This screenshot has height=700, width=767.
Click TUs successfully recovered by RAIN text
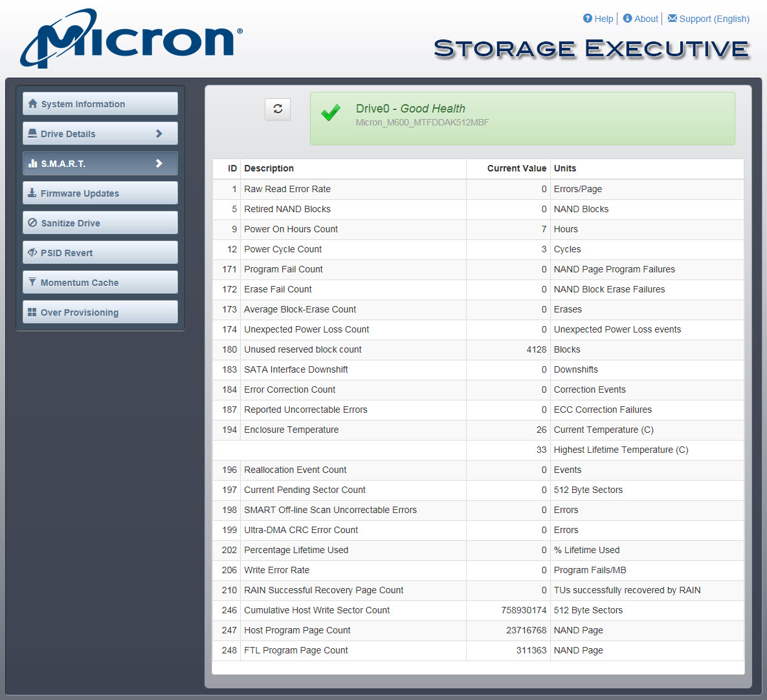pyautogui.click(x=627, y=590)
